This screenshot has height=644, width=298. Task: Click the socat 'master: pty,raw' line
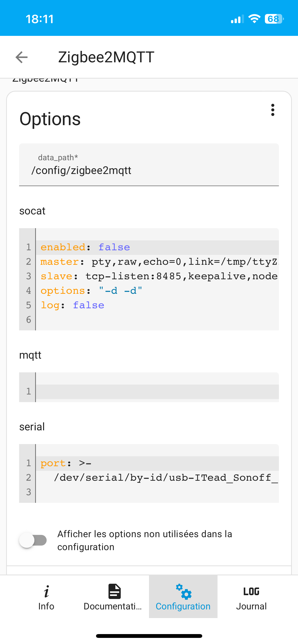pos(157,262)
